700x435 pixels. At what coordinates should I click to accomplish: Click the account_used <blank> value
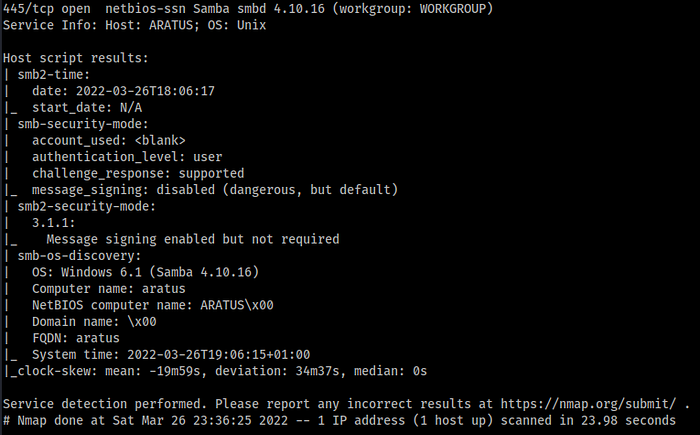point(160,141)
